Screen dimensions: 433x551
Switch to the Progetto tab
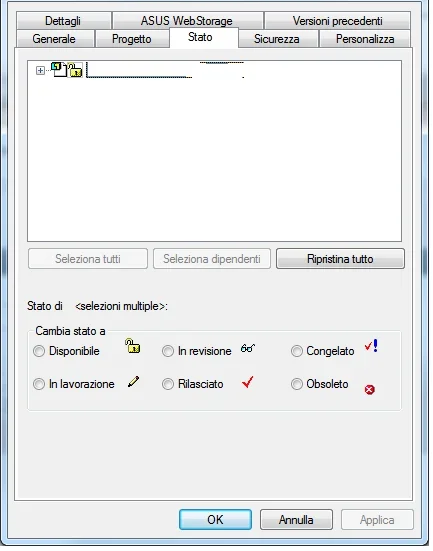(132, 39)
